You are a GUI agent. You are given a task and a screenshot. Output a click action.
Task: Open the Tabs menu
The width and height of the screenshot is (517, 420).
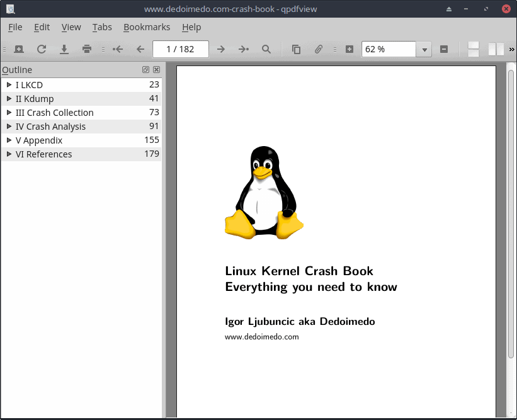click(102, 27)
